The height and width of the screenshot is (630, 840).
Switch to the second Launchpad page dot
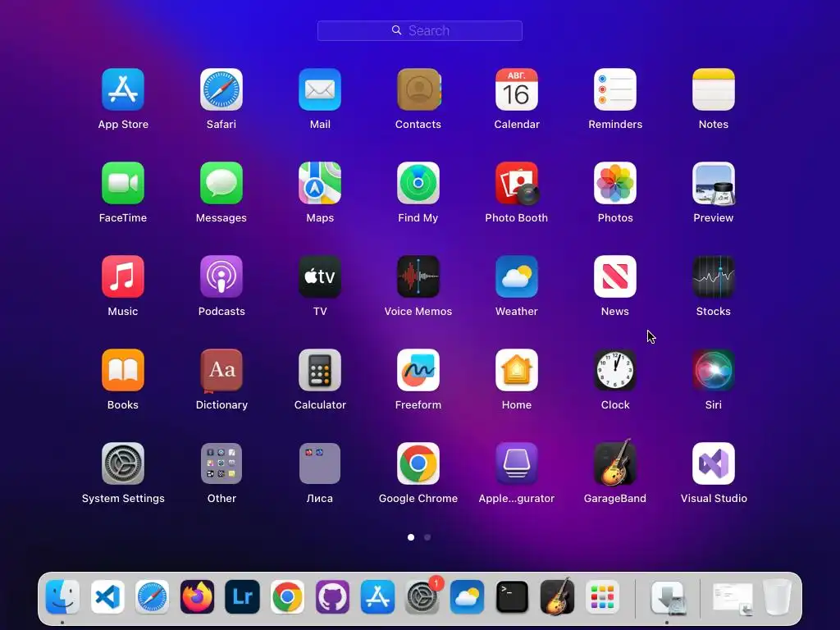coord(427,537)
